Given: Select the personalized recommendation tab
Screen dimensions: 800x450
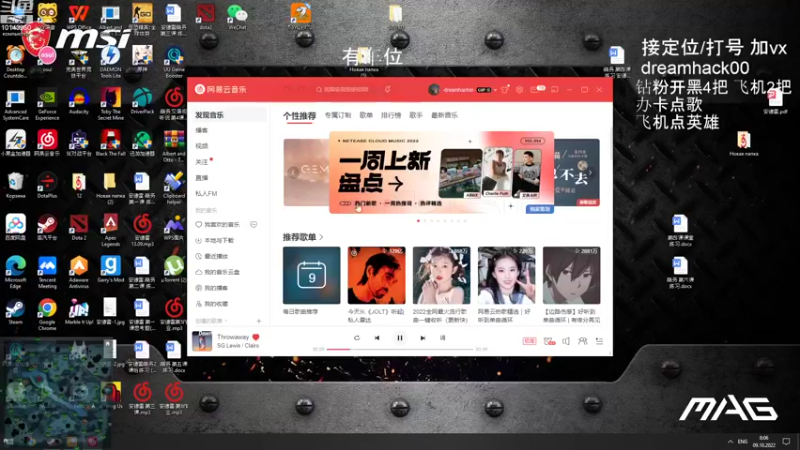Looking at the screenshot, I should (299, 116).
